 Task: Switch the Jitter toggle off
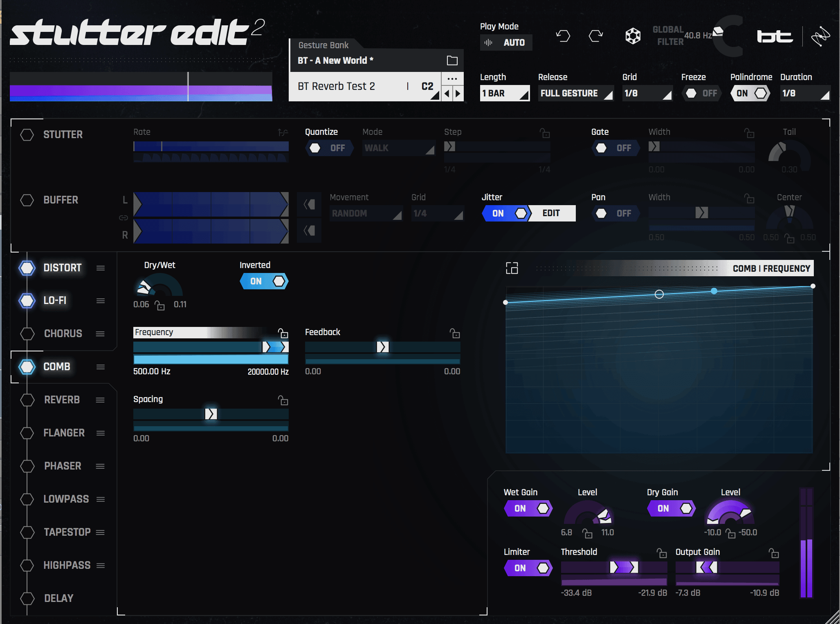click(507, 213)
